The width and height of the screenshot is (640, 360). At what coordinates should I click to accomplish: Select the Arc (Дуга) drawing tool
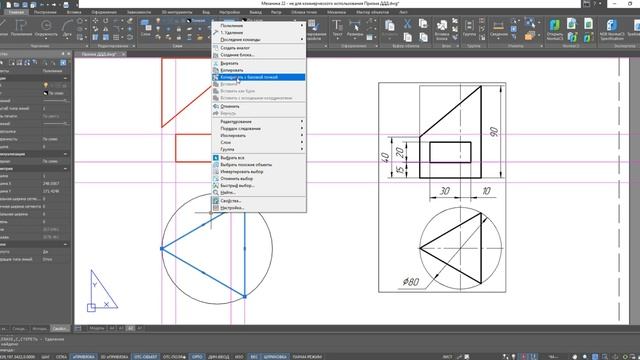[67, 27]
